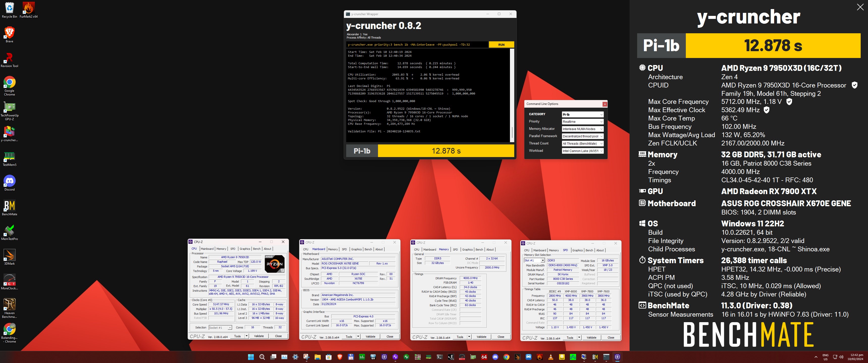Click the DRAM Frequency value 4000.0 MHz
The height and width of the screenshot is (363, 868).
click(470, 278)
